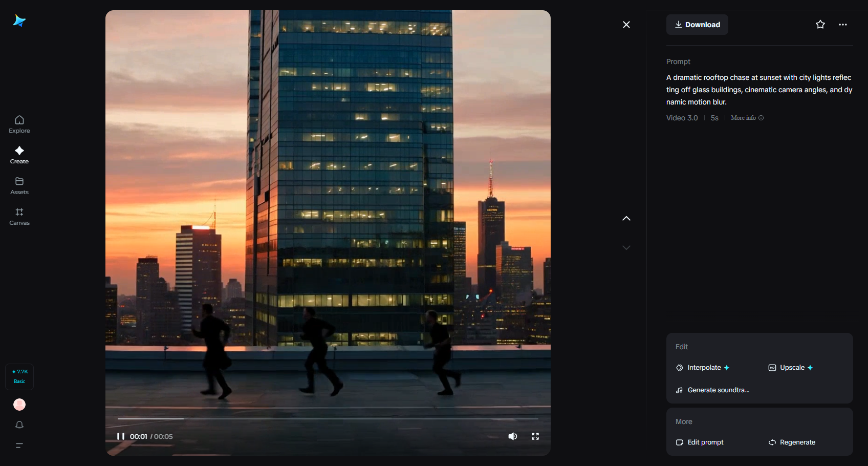The image size is (868, 466).
Task: Open the Explore section
Action: pos(19,124)
